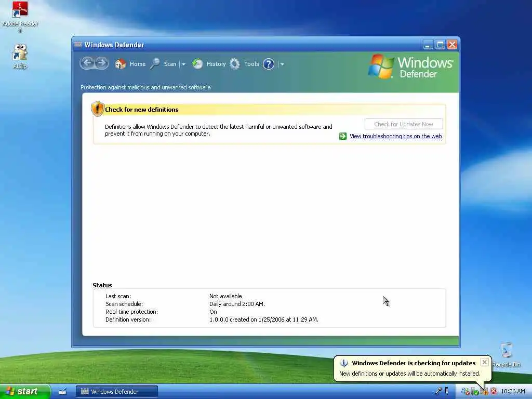
Task: Click 'Daily around 2:00 AM.' schedule value
Action: pos(237,303)
